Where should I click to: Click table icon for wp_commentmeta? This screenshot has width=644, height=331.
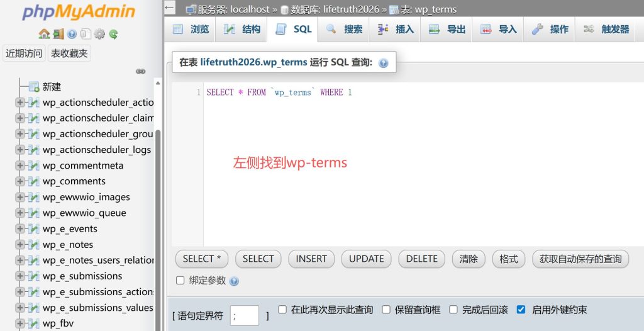34,165
